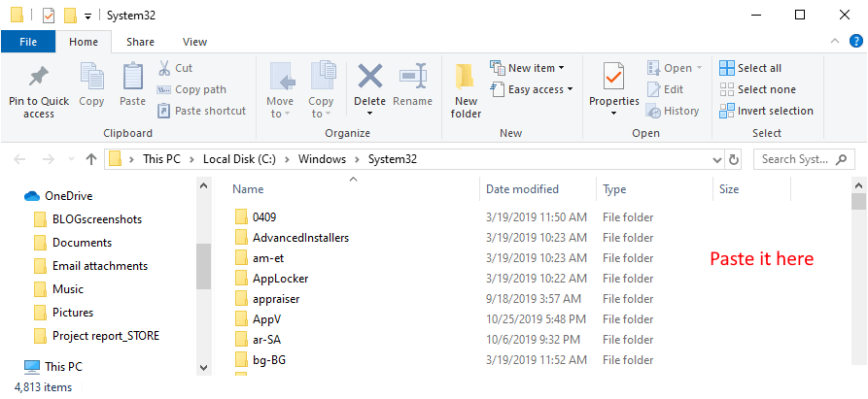This screenshot has width=868, height=399.
Task: Click the Move to icon
Action: (x=283, y=77)
